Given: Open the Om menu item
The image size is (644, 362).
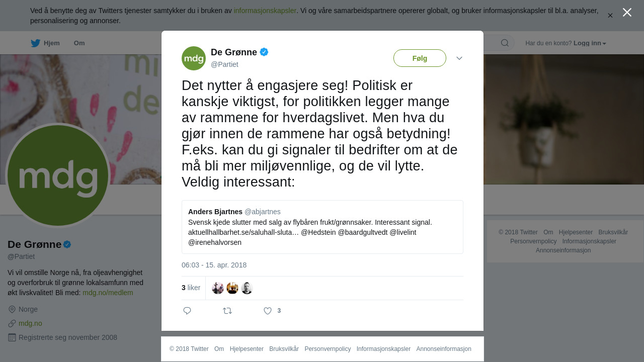Looking at the screenshot, I should [x=79, y=43].
